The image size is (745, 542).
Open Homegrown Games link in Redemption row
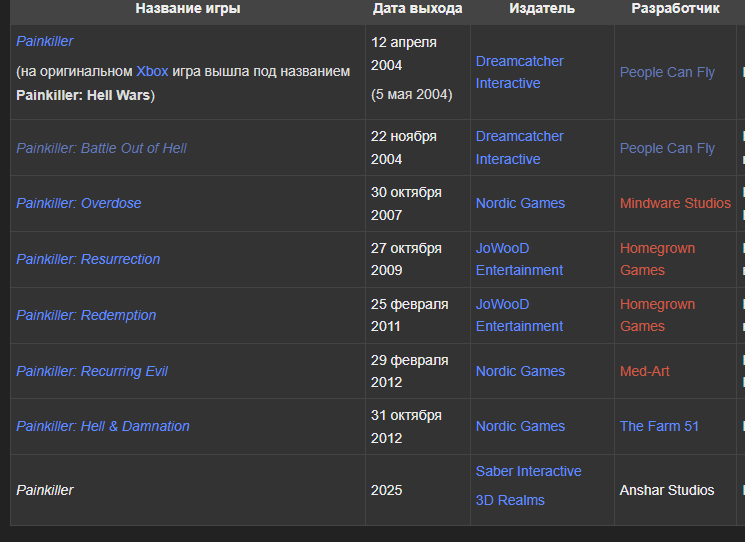point(657,315)
